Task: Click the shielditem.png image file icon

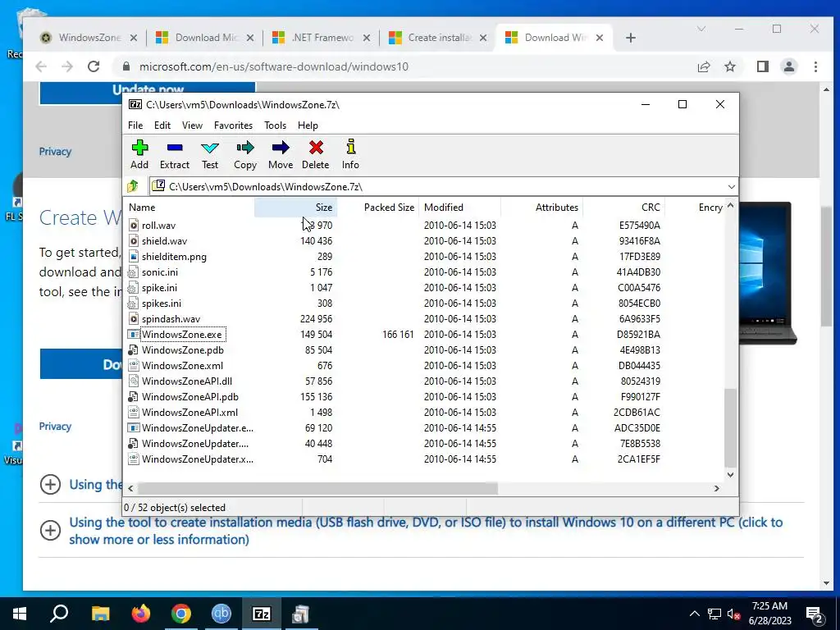Action: 134,257
